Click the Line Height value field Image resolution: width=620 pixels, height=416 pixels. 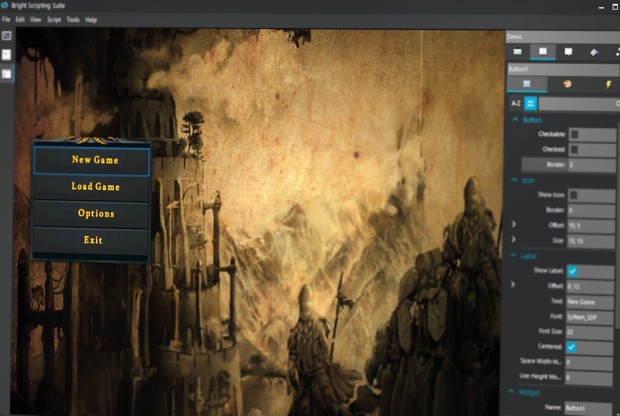(588, 377)
